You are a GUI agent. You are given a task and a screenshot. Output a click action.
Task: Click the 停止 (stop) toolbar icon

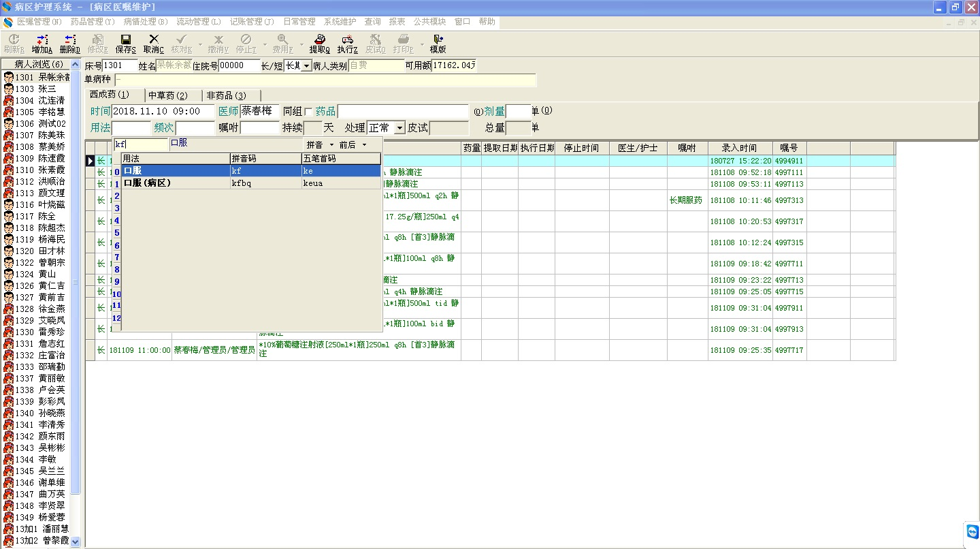point(246,44)
